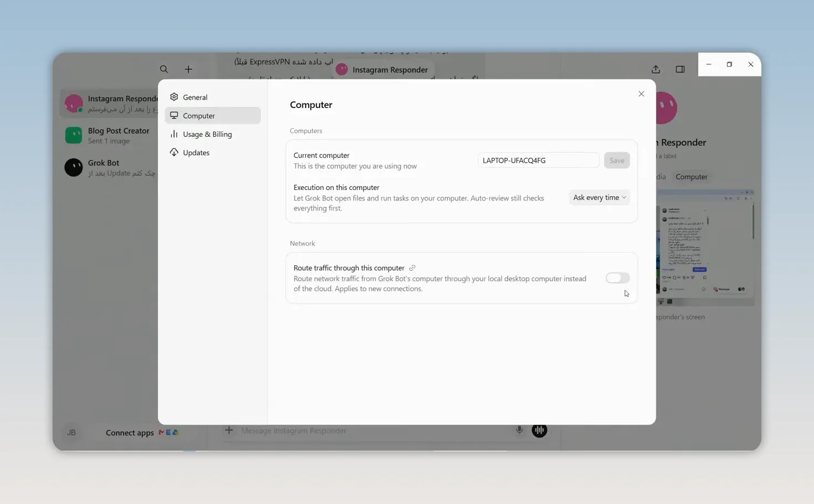Screen dimensions: 814x504
Task: Click the Grok Bot avatar icon
Action: click(x=74, y=167)
